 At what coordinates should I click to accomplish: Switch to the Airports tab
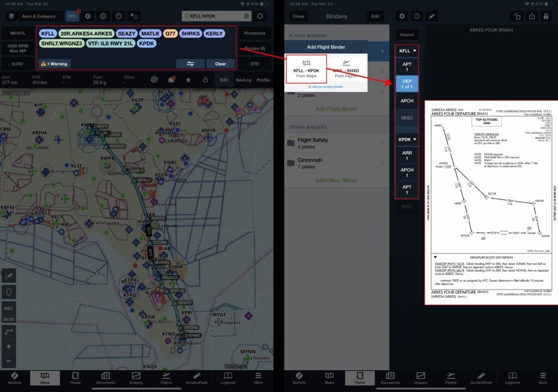click(x=15, y=378)
